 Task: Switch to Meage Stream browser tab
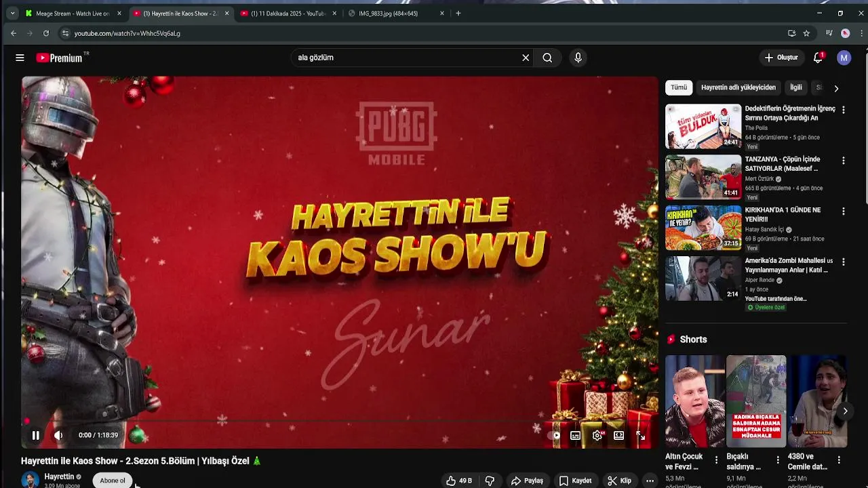coord(73,14)
